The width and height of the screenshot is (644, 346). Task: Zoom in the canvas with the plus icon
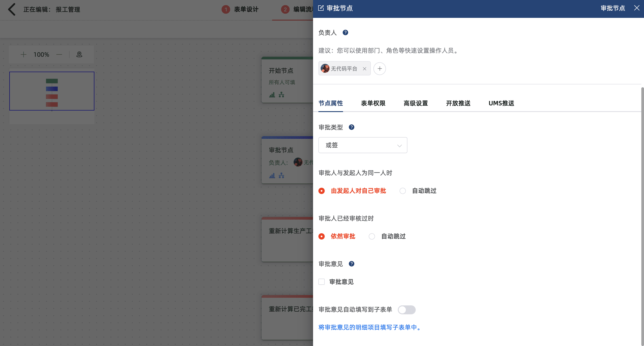[x=23, y=54]
